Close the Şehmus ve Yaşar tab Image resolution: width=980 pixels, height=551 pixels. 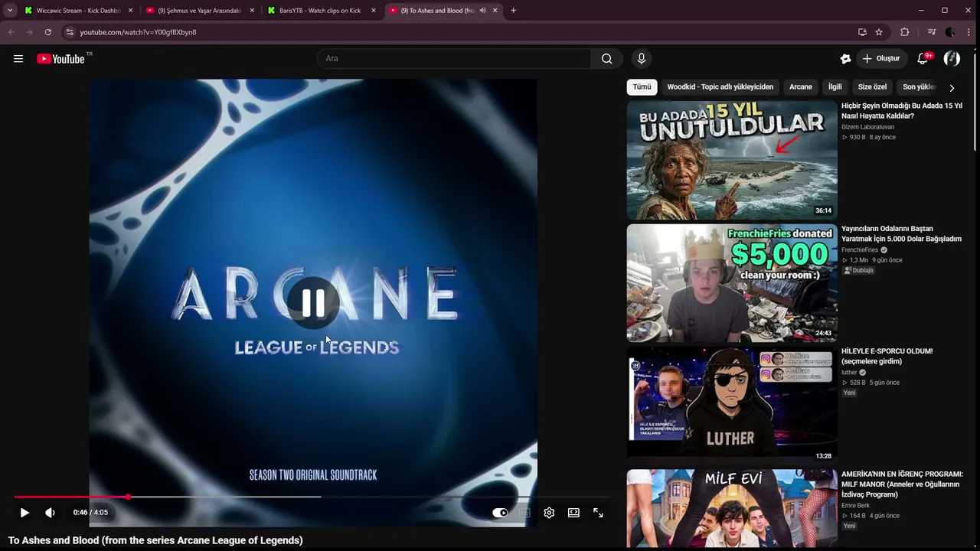pos(252,11)
